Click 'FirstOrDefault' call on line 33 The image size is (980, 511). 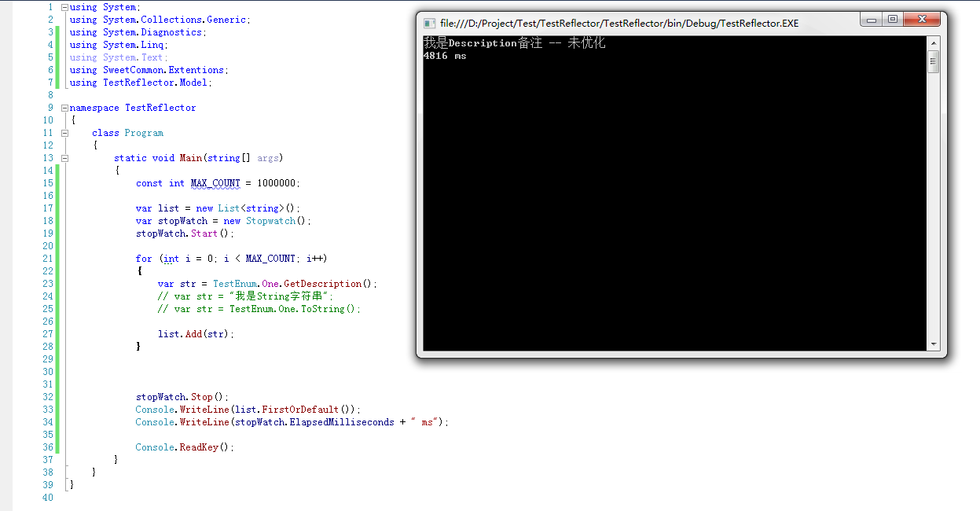(x=302, y=410)
